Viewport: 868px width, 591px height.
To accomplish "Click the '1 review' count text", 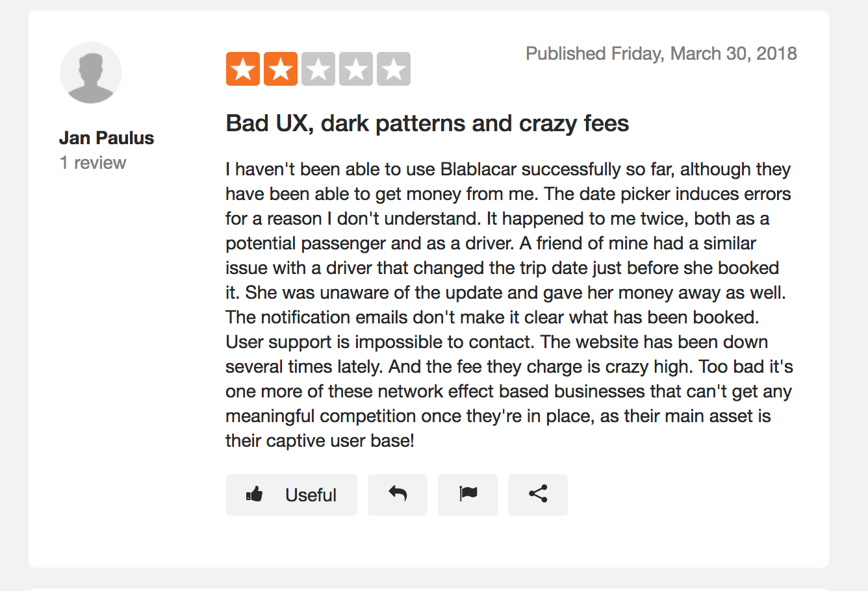I will (93, 162).
